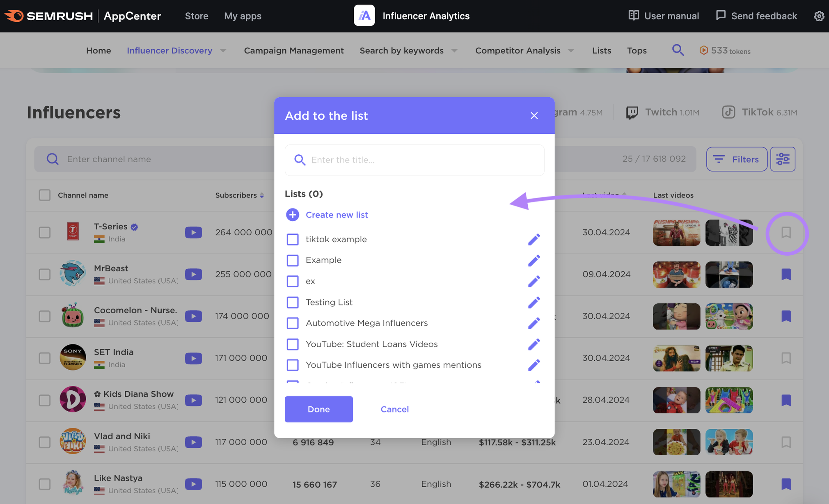Viewport: 829px width, 504px height.
Task: Edit the Example list name
Action: coord(534,260)
